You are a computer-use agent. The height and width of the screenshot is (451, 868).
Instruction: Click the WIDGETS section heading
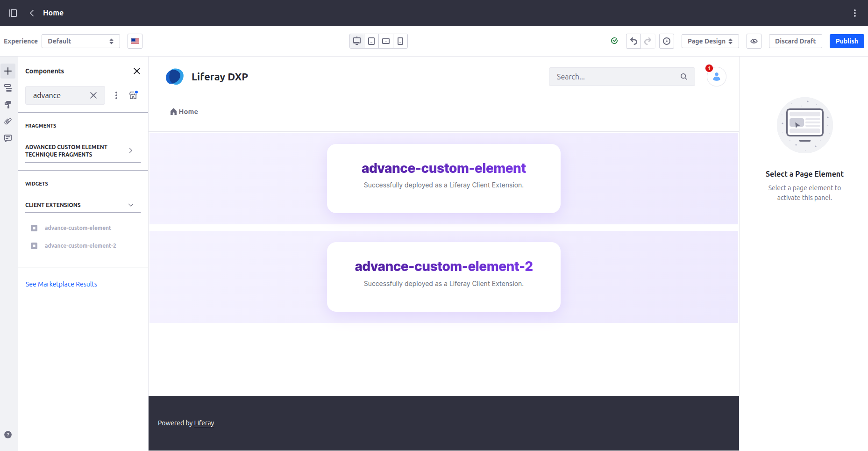[36, 184]
